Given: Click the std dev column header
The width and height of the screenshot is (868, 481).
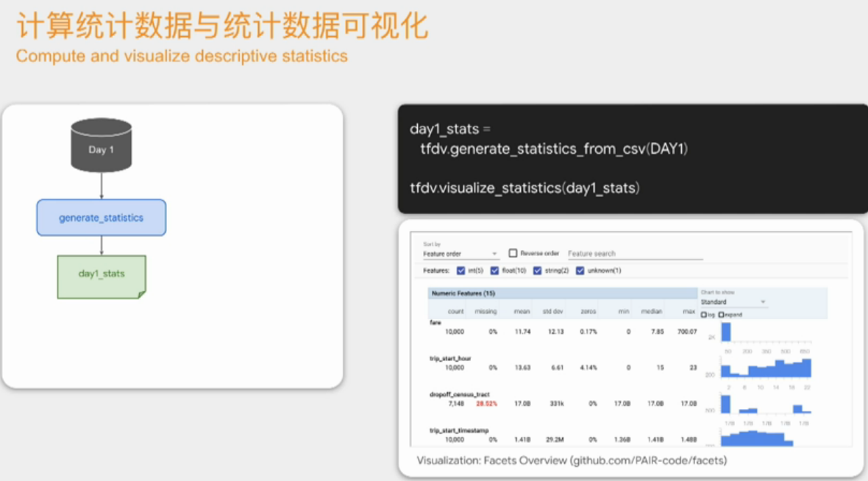Looking at the screenshot, I should 552,312.
